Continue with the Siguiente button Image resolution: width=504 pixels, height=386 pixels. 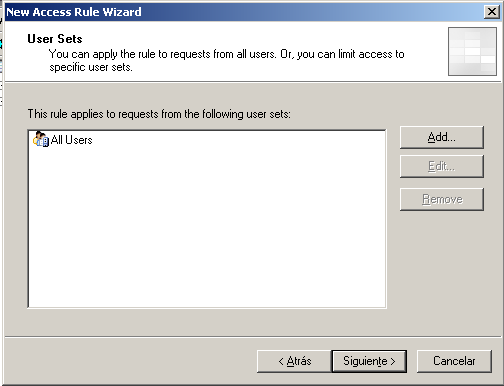369,361
